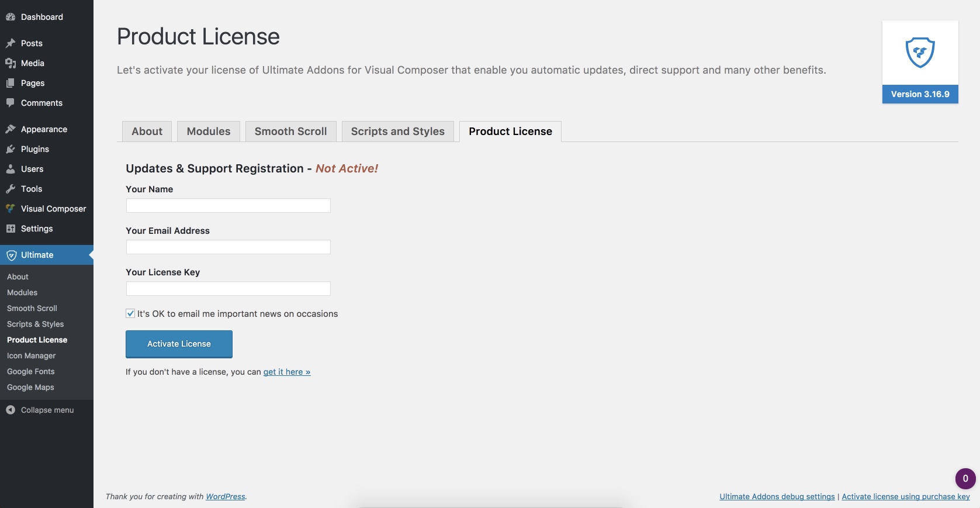The image size is (980, 508).
Task: Click the Tools wrench icon
Action: [11, 189]
